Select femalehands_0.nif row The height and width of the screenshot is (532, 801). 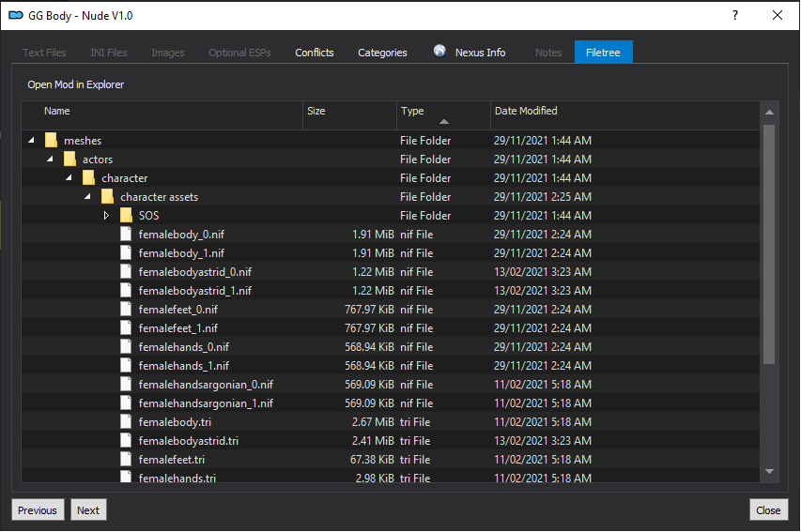pos(391,346)
